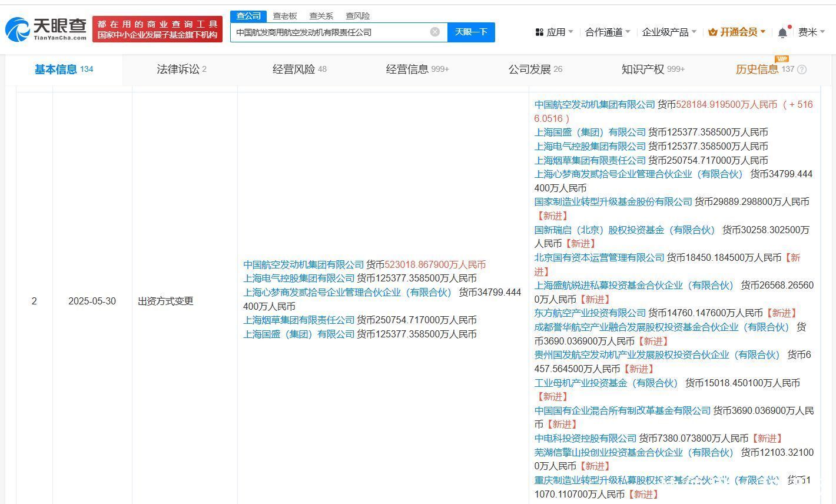The height and width of the screenshot is (504, 836).
Task: Open 贵州国发航空发动机产业发展股权投资 link
Action: (658, 355)
